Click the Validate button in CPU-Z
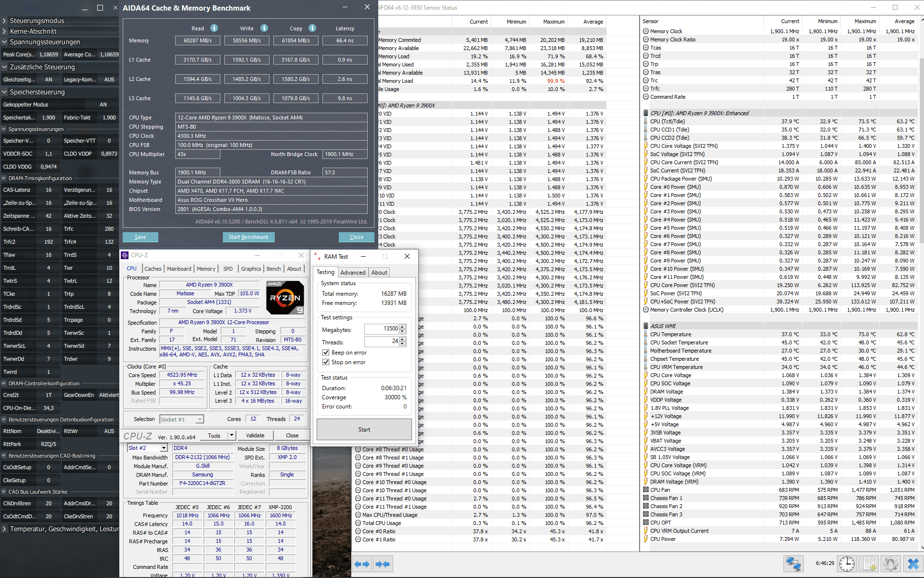 pyautogui.click(x=255, y=435)
